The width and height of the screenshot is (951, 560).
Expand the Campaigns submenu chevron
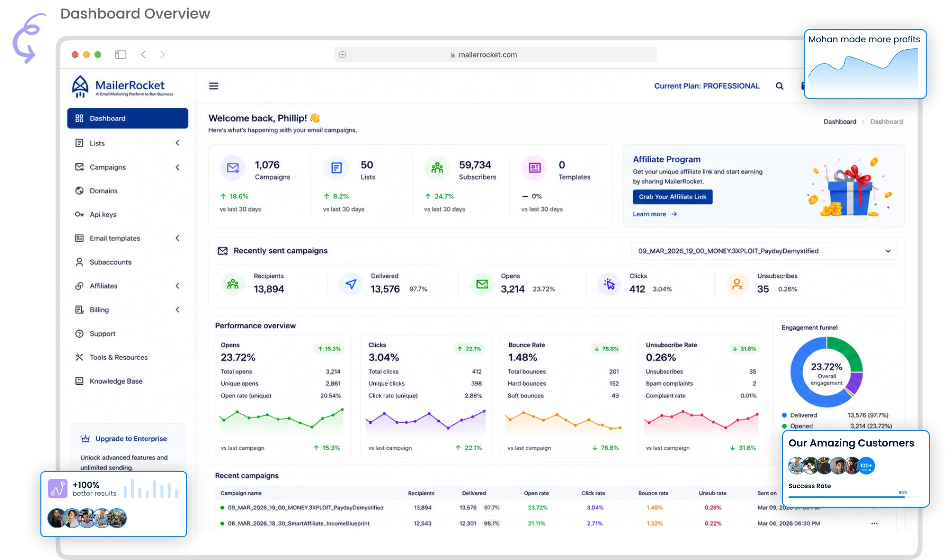pyautogui.click(x=178, y=167)
